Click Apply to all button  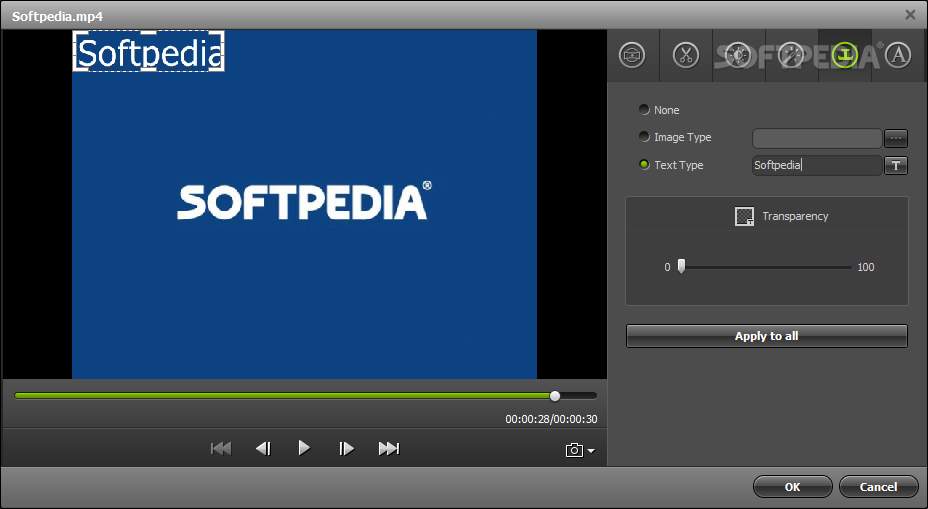pos(766,336)
